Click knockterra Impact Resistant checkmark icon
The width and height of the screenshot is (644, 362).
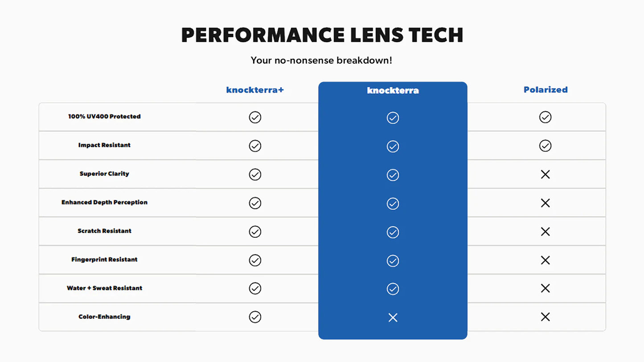[x=393, y=146]
